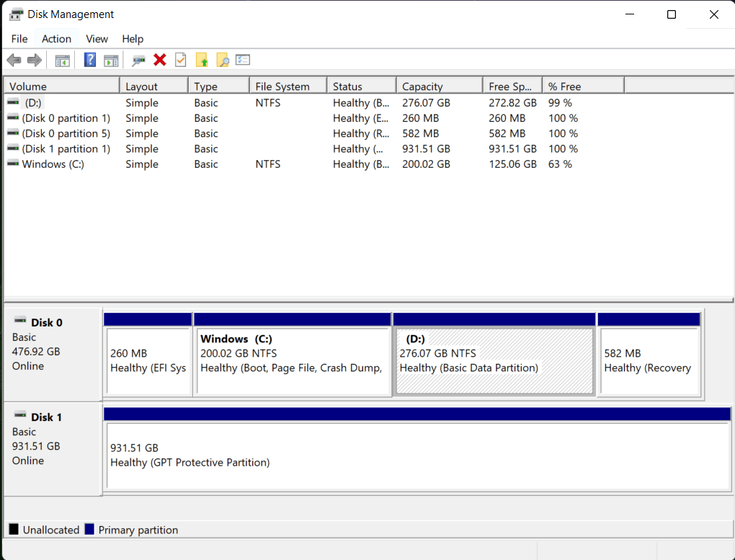Viewport: 735px width, 560px height.
Task: Minimize the Disk Management window
Action: (x=630, y=14)
